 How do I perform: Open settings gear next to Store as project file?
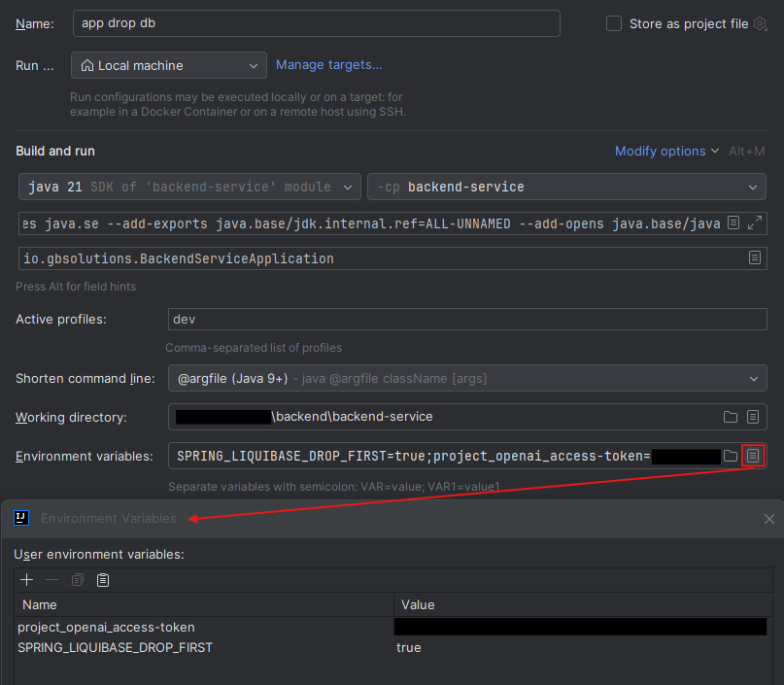tap(760, 23)
